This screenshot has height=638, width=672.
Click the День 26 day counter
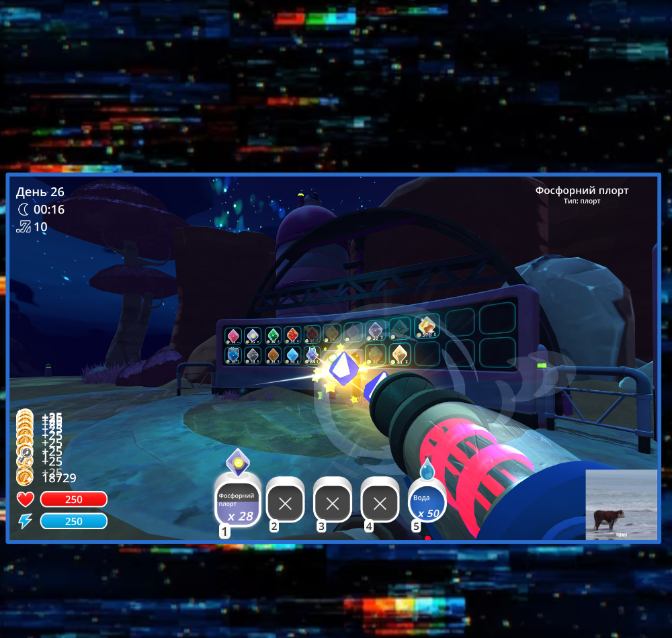pyautogui.click(x=40, y=192)
